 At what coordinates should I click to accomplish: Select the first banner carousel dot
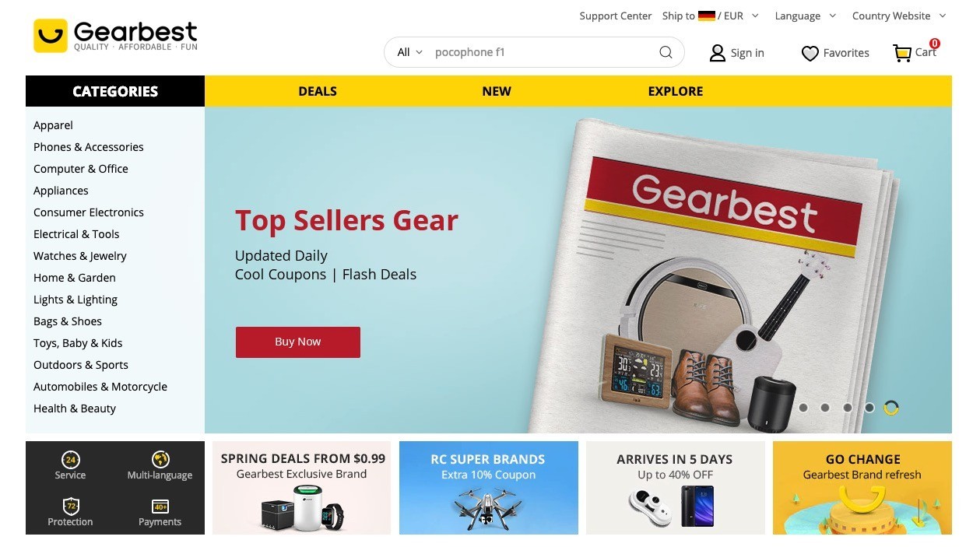[x=803, y=408]
